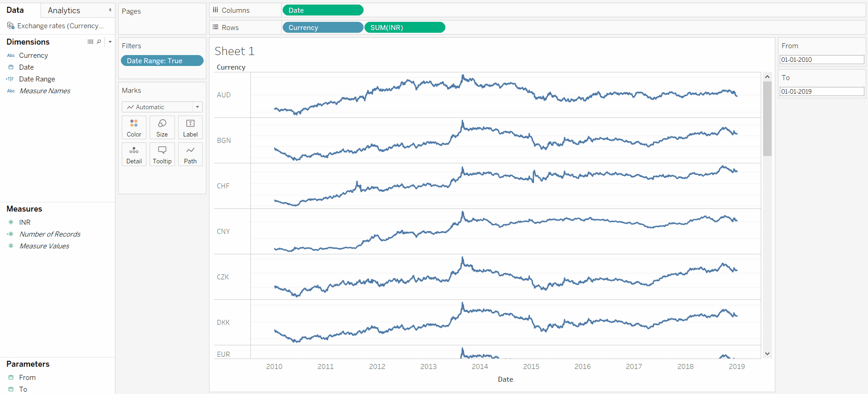Switch to the Analytics tab
Screen dimensions: 868x394
(x=64, y=10)
